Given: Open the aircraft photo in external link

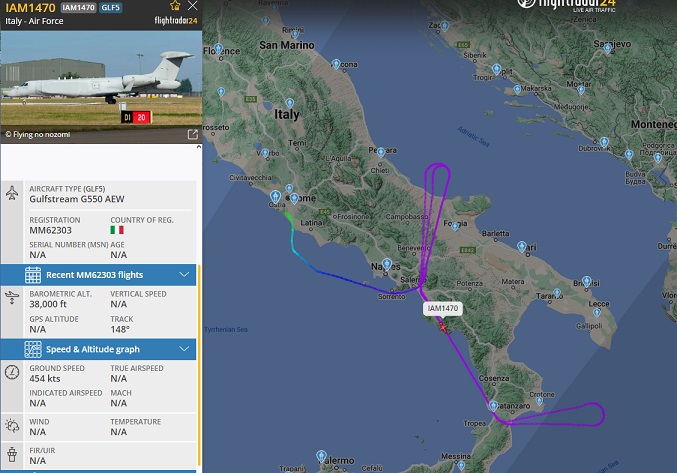Looking at the screenshot, I should [193, 134].
